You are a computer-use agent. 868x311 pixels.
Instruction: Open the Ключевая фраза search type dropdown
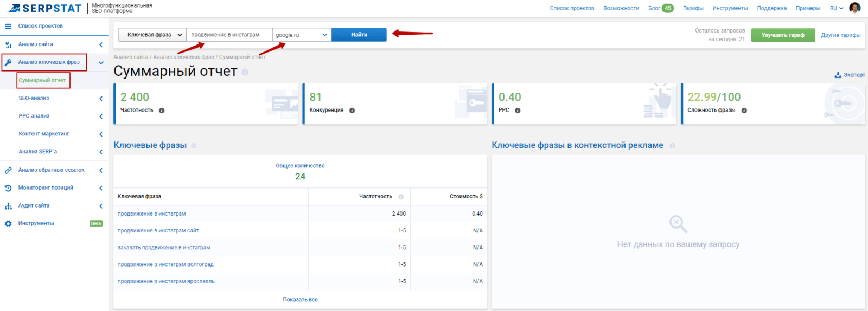click(x=152, y=35)
